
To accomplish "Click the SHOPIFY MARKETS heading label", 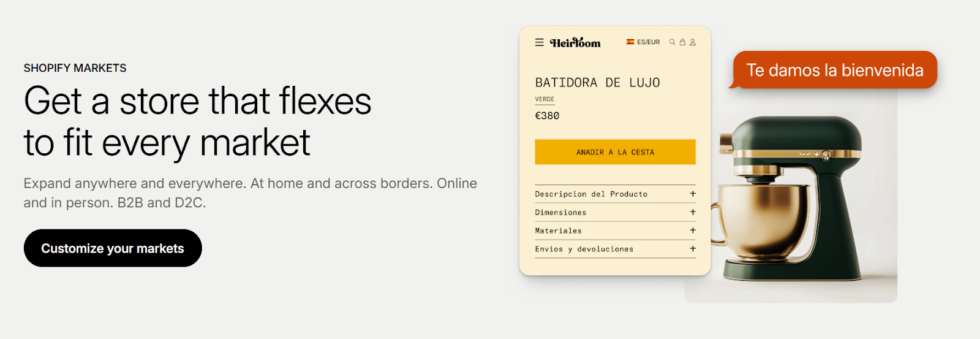I will (x=75, y=68).
